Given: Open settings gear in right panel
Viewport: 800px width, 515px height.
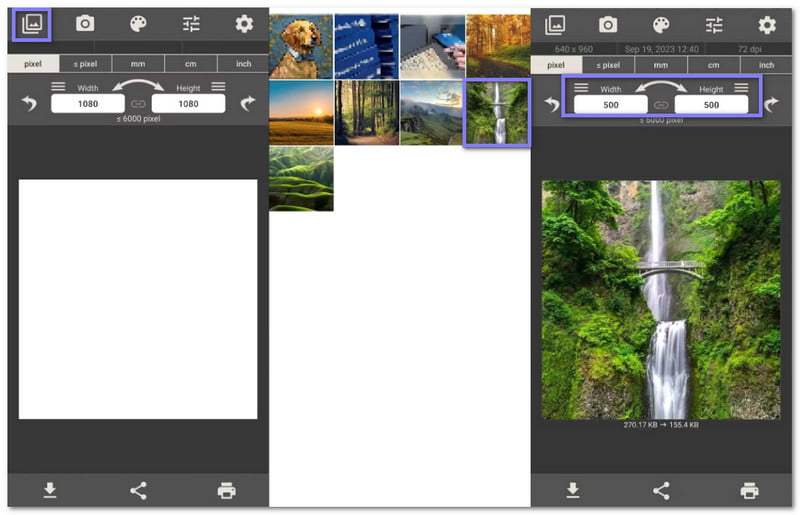Looking at the screenshot, I should click(x=767, y=24).
